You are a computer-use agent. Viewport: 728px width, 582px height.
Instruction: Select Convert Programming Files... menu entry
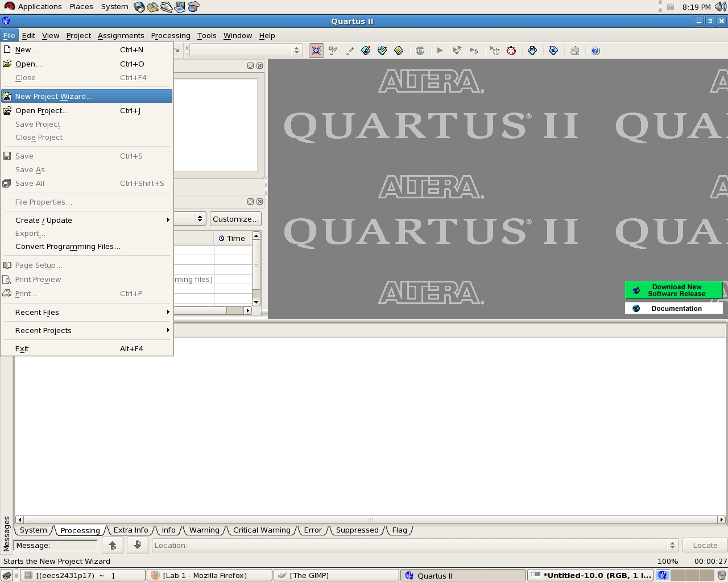86,246
